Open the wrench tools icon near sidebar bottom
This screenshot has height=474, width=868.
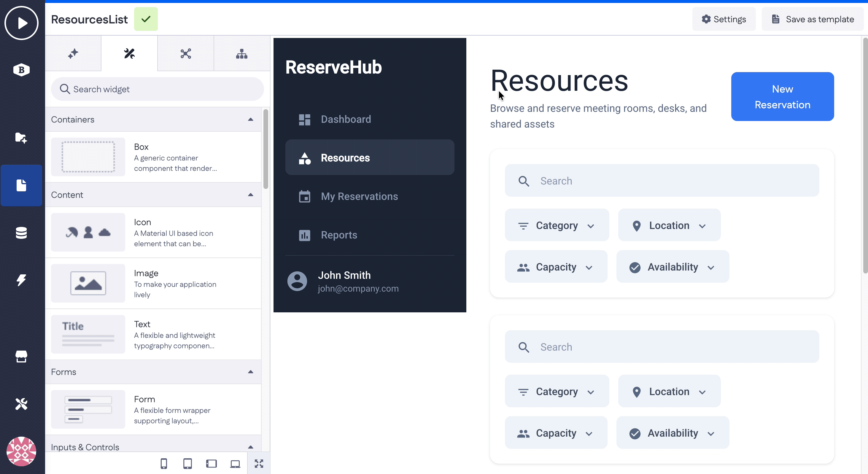21,404
